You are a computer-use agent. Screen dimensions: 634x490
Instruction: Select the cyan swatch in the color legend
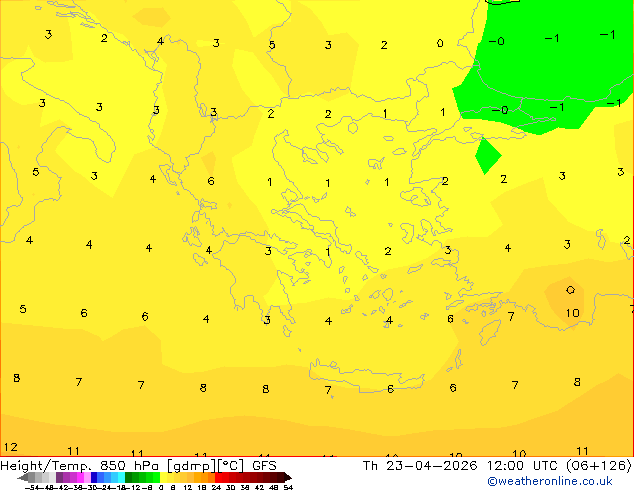(121, 477)
